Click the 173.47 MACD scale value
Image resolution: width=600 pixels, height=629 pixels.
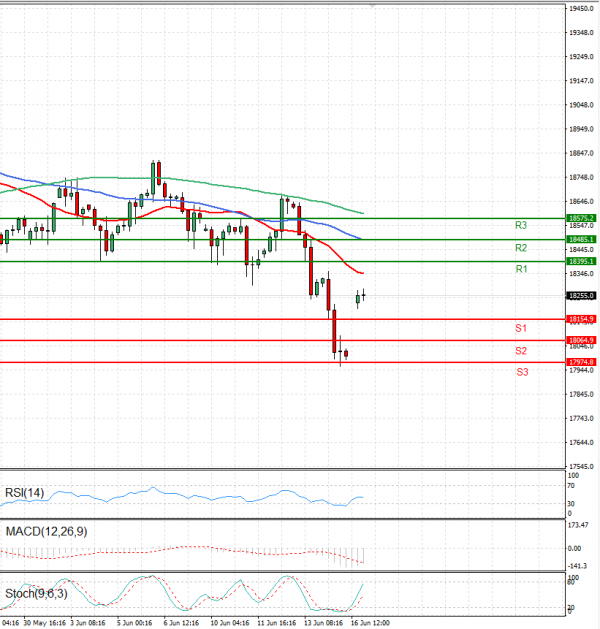click(x=578, y=525)
